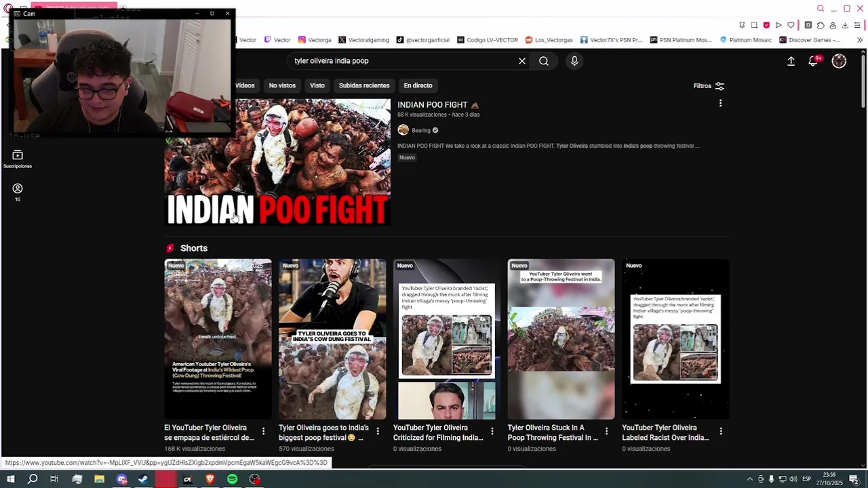Viewport: 868px width, 488px height.
Task: Clear the YouTube search query
Action: pyautogui.click(x=522, y=61)
